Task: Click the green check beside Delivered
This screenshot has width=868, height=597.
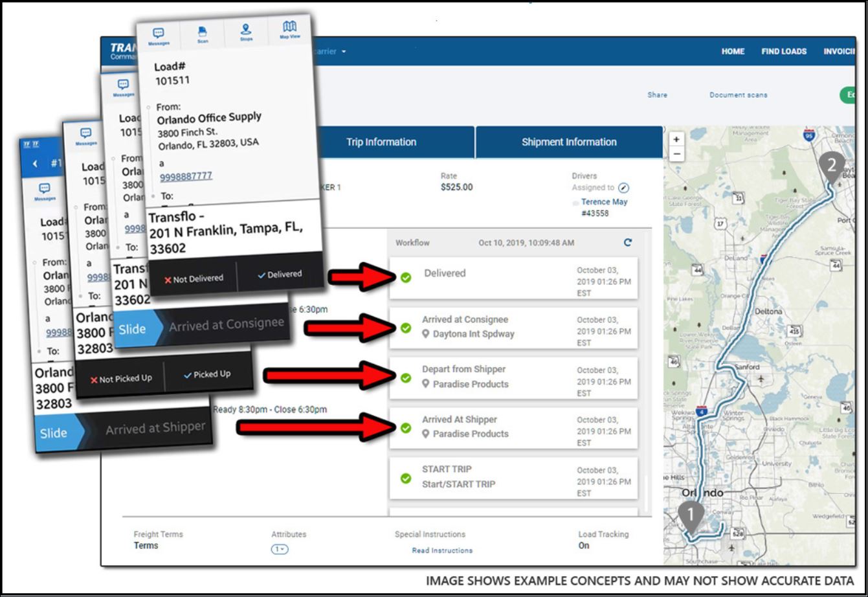Action: (x=406, y=278)
